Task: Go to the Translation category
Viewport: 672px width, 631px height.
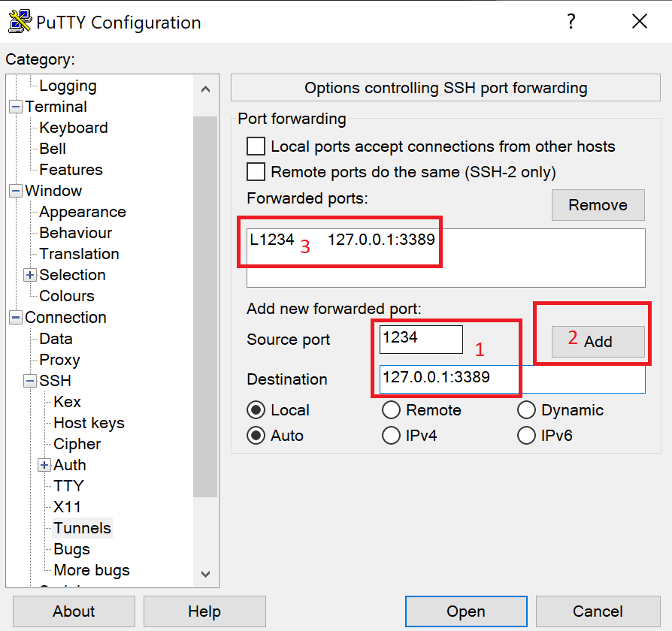Action: click(79, 254)
